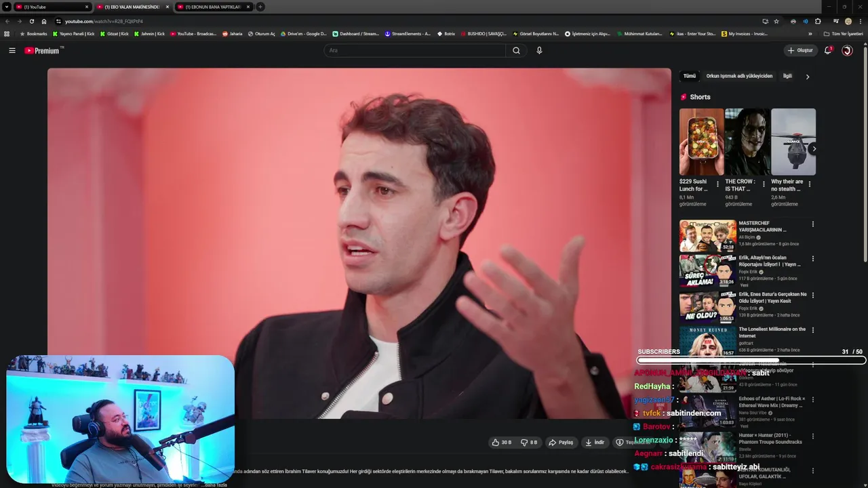Select the Tümü filter chip

click(x=690, y=76)
